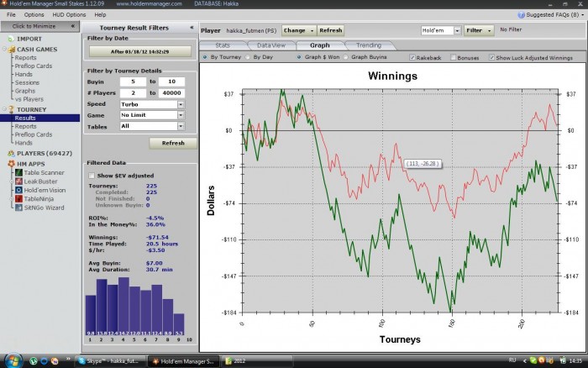Click maximum players field 40000
The image size is (588, 368).
point(171,92)
